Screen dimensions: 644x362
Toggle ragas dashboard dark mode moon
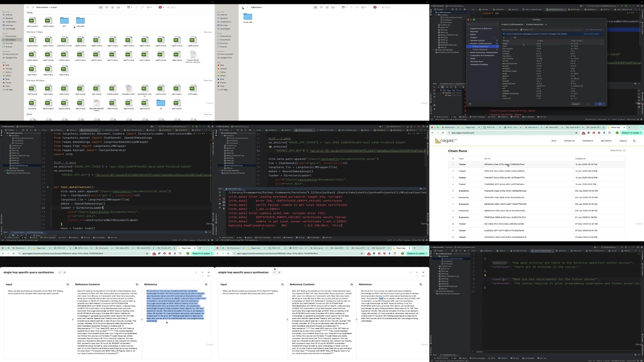tap(634, 141)
